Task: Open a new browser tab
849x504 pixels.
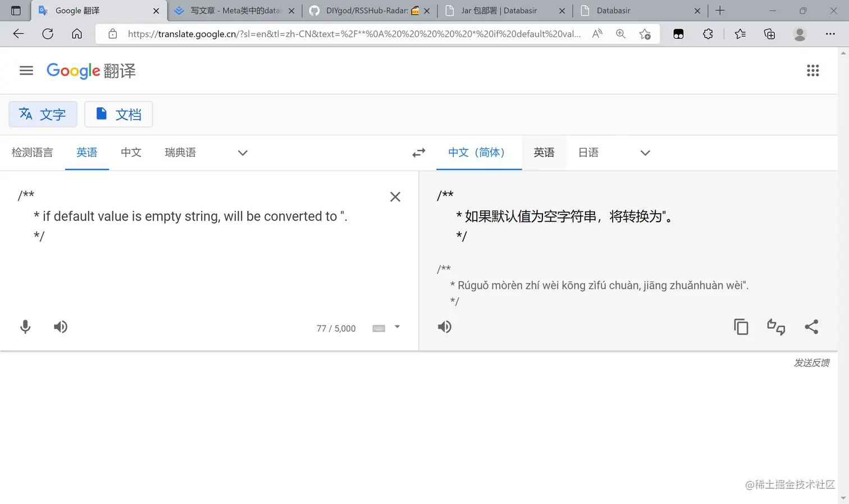Action: [720, 10]
